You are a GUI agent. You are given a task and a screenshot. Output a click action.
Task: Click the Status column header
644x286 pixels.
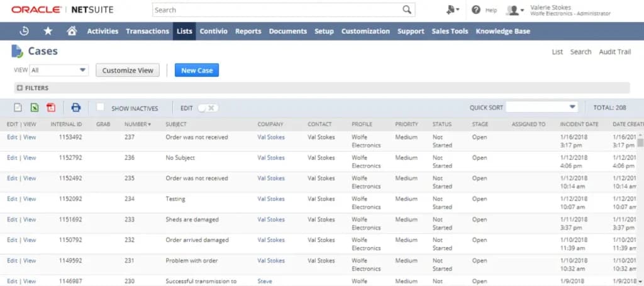coord(442,124)
